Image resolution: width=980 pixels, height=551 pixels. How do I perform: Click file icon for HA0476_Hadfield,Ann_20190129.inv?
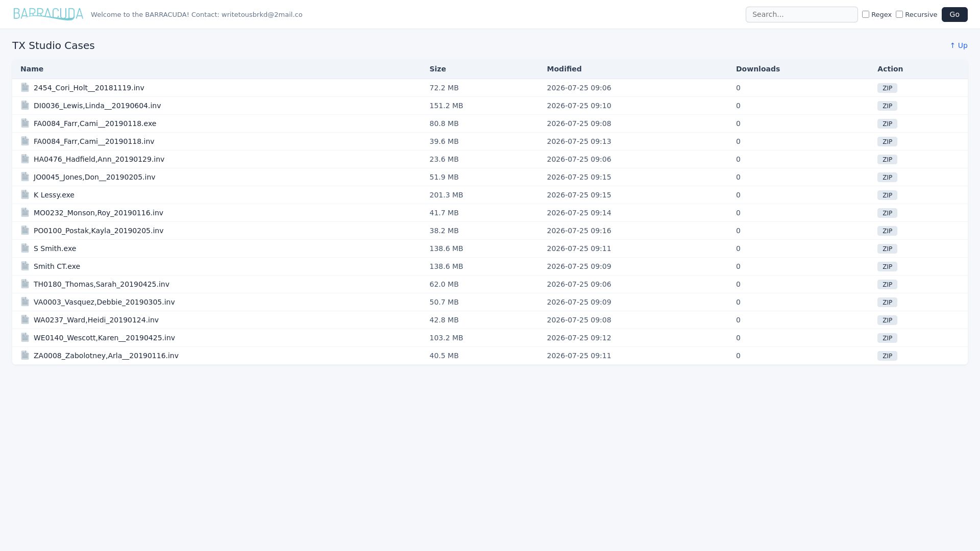pyautogui.click(x=25, y=159)
